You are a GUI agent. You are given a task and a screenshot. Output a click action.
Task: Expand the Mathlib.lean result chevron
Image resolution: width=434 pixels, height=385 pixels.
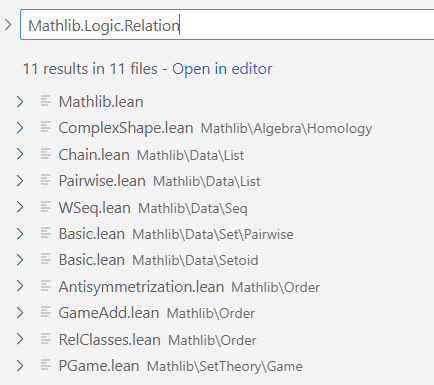pos(20,102)
